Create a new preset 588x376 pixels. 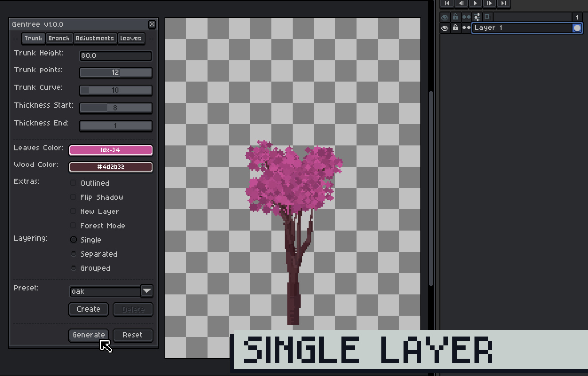88,309
